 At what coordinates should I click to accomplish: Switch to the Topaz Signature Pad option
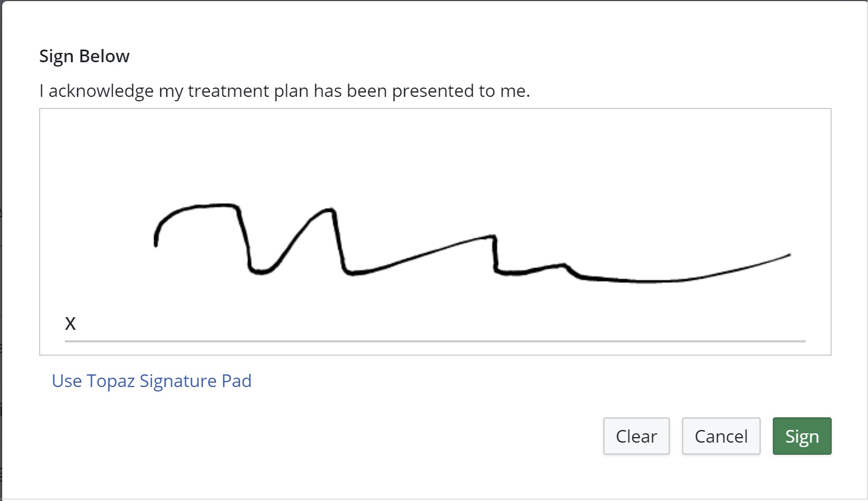pyautogui.click(x=151, y=380)
